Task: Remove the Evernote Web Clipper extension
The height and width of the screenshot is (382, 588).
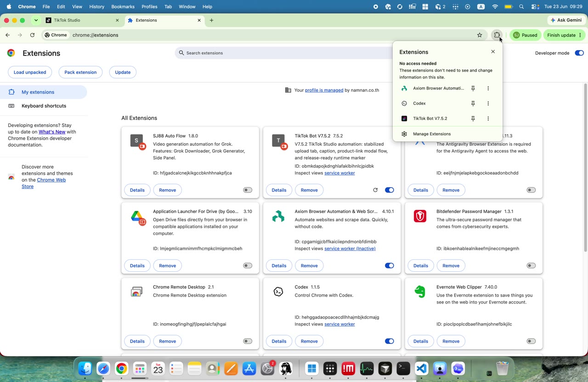Action: tap(451, 341)
